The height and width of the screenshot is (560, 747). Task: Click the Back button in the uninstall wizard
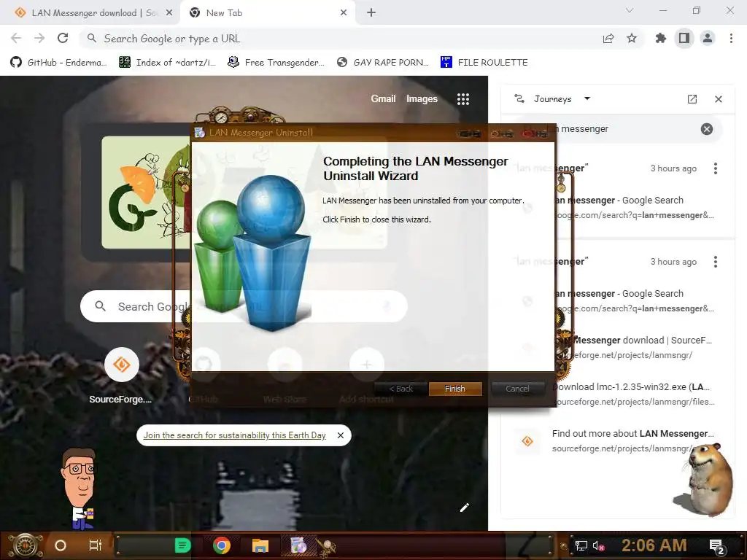[x=400, y=389]
